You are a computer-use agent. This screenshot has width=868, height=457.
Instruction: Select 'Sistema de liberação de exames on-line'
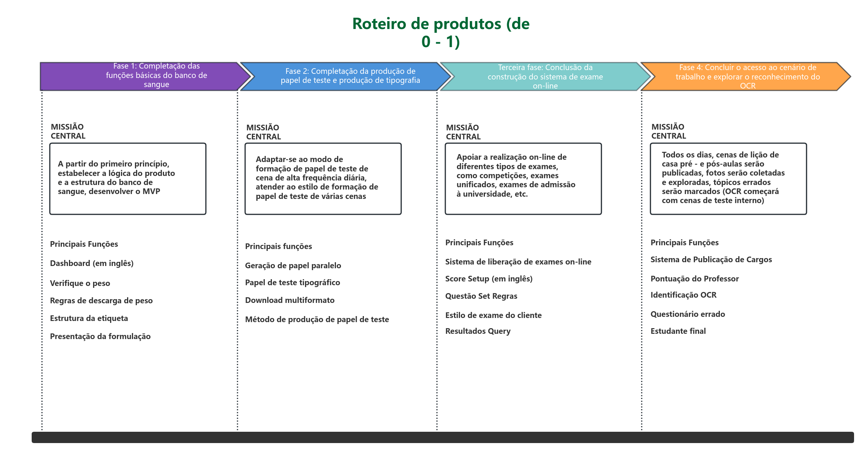(x=518, y=262)
